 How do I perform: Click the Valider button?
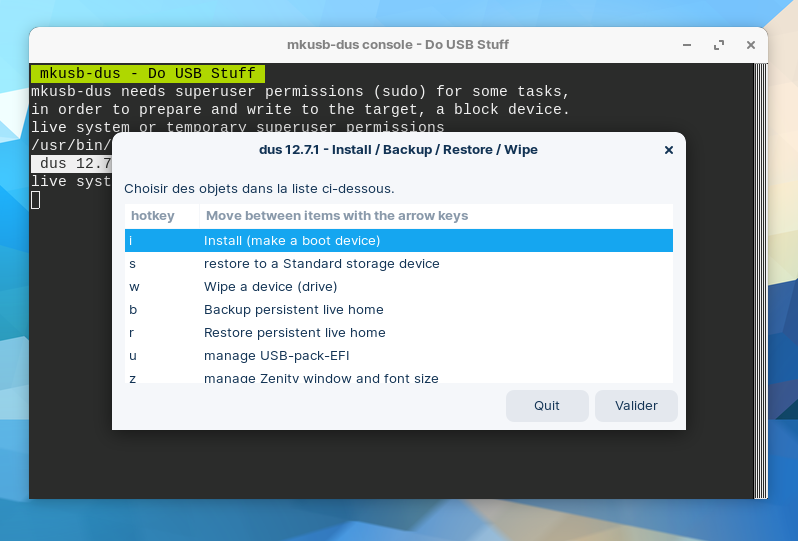tap(636, 406)
